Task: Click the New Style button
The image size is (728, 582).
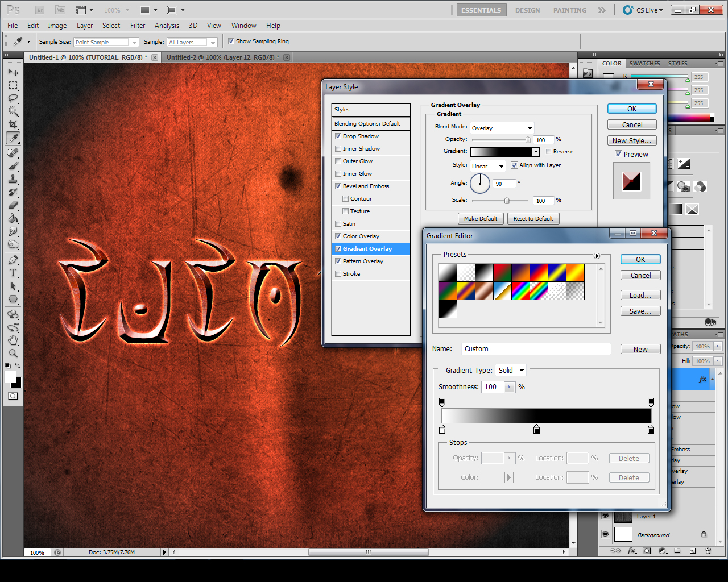Action: click(x=632, y=140)
